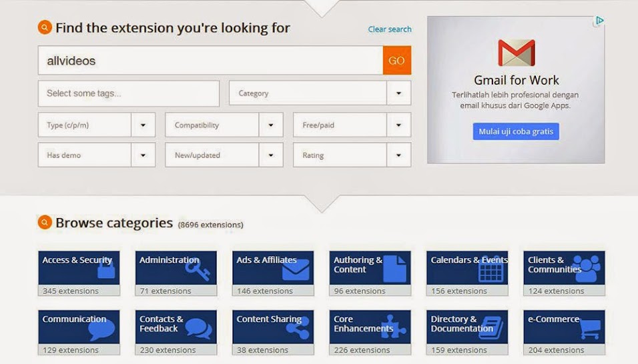
Task: Open the Free/paid filter dropdown
Action: point(398,125)
